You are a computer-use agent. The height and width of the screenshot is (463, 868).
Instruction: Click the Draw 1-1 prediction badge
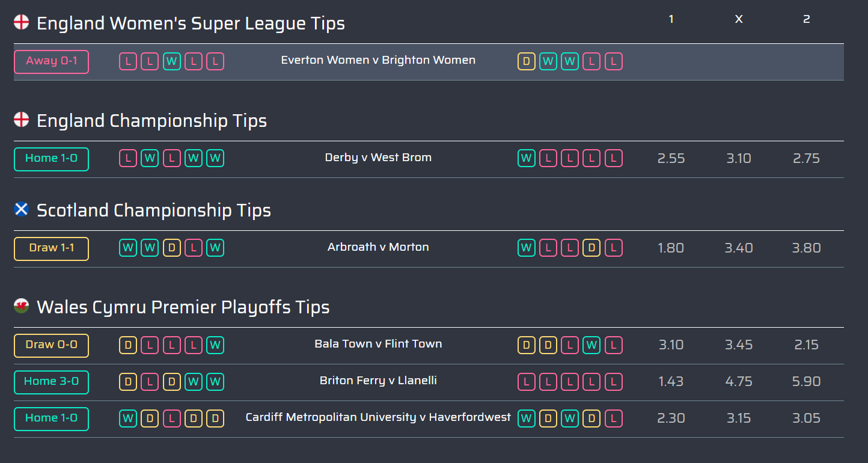51,248
